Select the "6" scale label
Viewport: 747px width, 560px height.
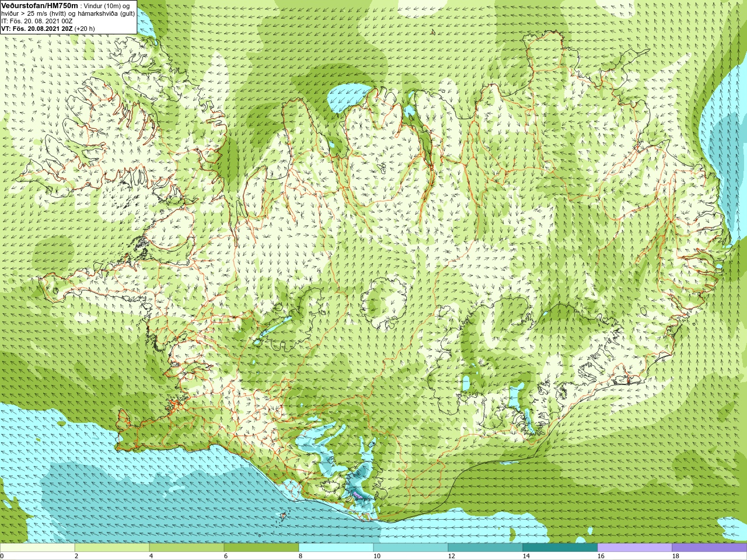[x=226, y=556]
